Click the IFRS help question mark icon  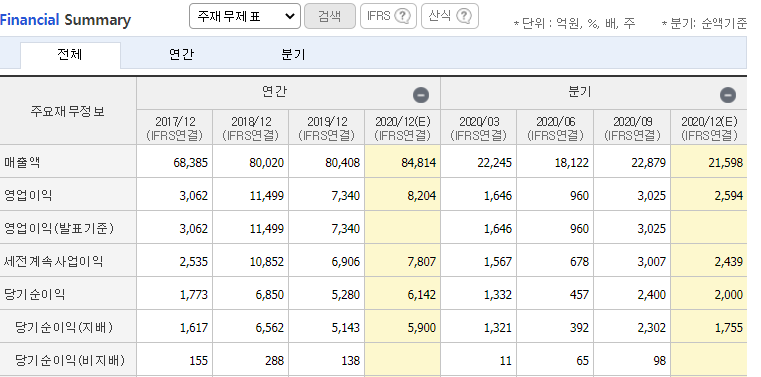click(402, 16)
